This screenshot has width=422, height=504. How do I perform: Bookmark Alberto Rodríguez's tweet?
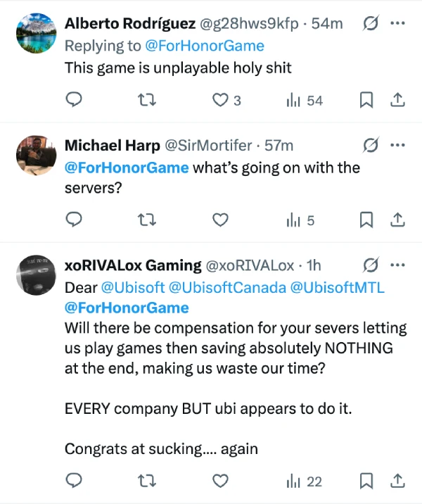366,101
